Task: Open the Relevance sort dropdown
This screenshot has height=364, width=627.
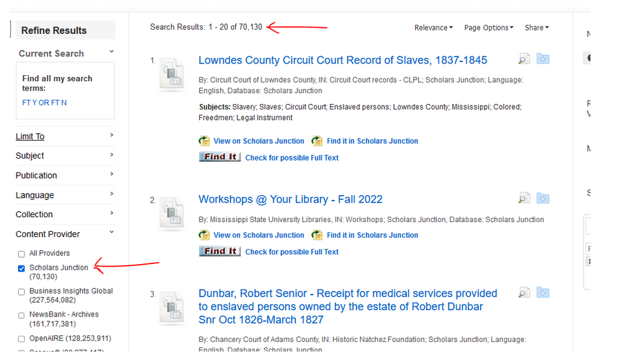Action: [x=433, y=28]
